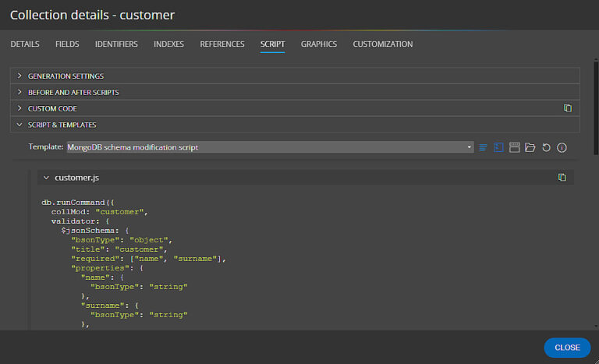Click the info circle icon in template toolbar
Screen dimensions: 599x364
click(561, 147)
